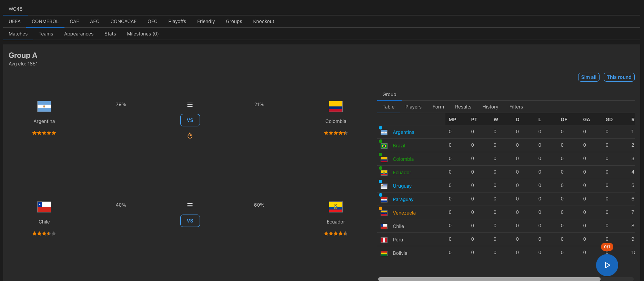Simulate matches using This round button
This screenshot has height=281, width=644.
tap(619, 77)
